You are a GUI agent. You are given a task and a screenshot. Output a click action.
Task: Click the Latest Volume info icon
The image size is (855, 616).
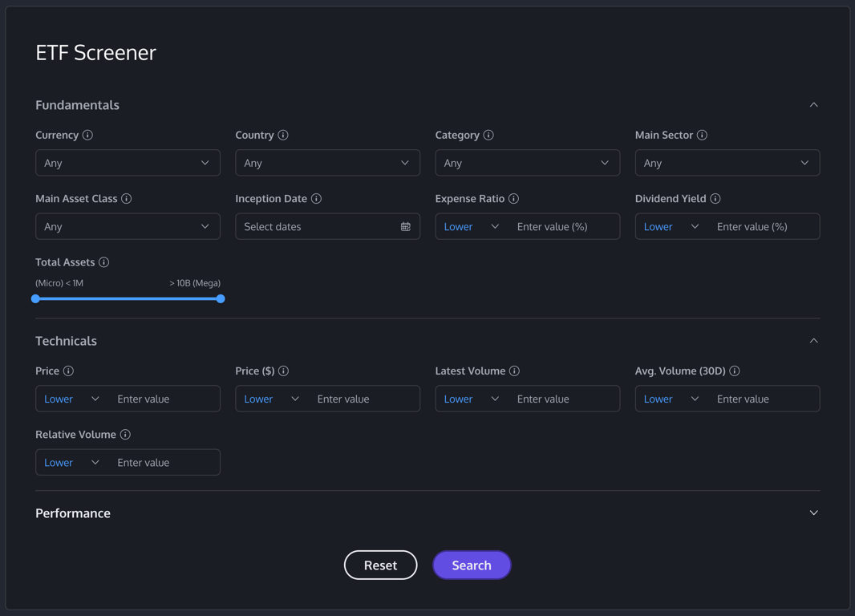(514, 371)
